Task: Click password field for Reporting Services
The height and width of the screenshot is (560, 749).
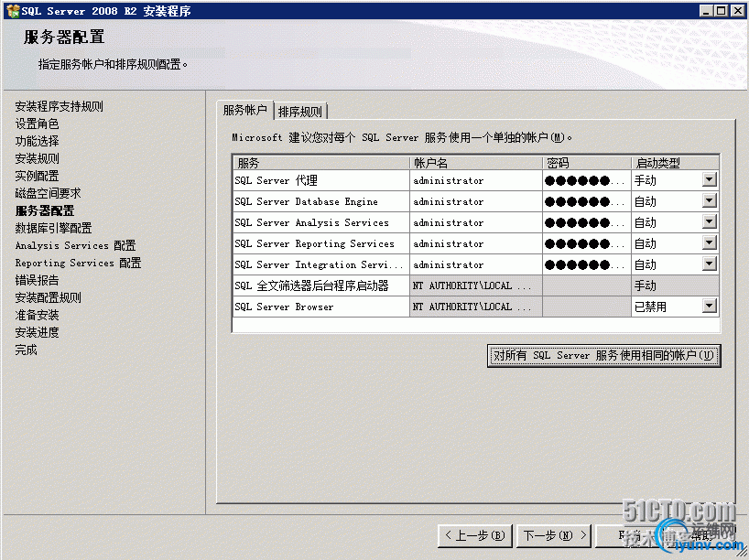Action: 587,243
